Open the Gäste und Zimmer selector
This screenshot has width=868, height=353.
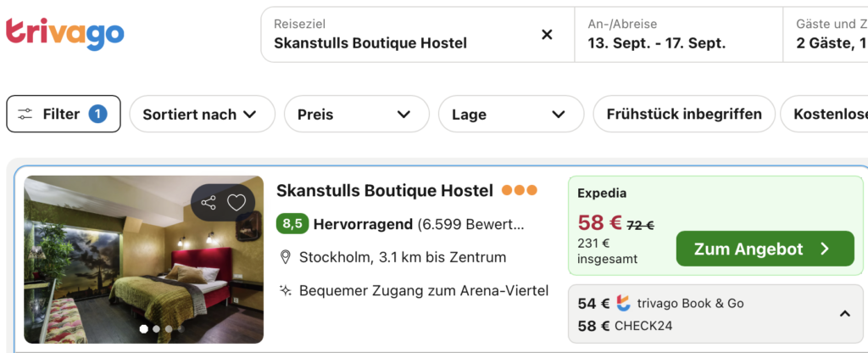tap(826, 35)
